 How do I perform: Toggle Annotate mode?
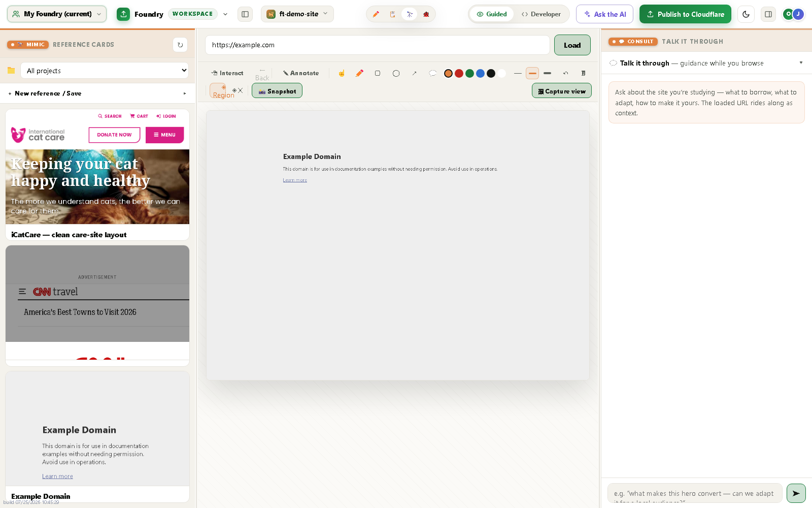[x=301, y=73]
